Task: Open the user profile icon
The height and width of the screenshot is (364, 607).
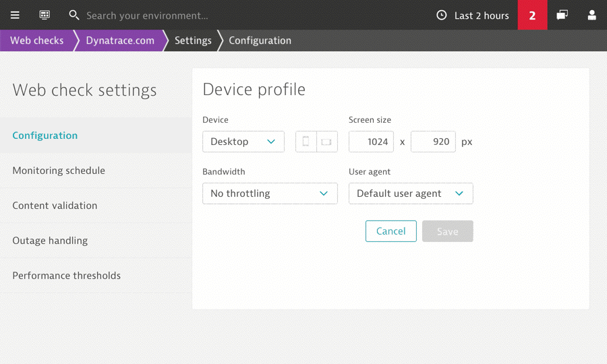Action: [x=591, y=15]
